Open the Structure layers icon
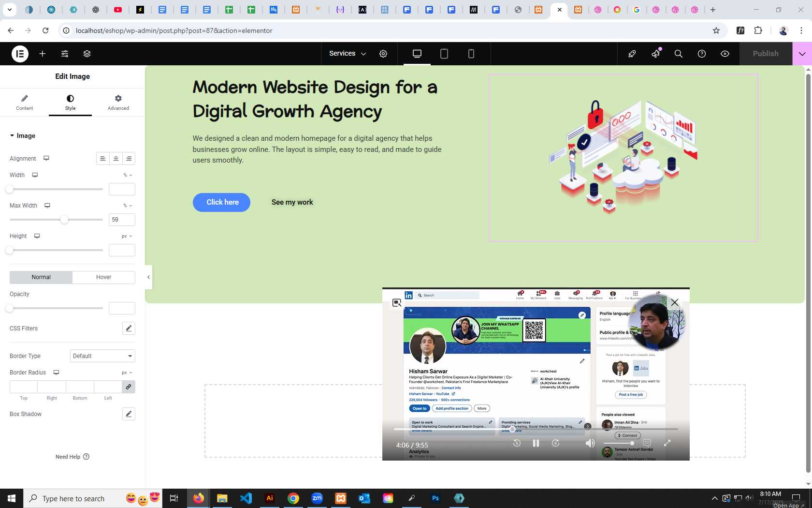The image size is (812, 508). pyautogui.click(x=87, y=54)
